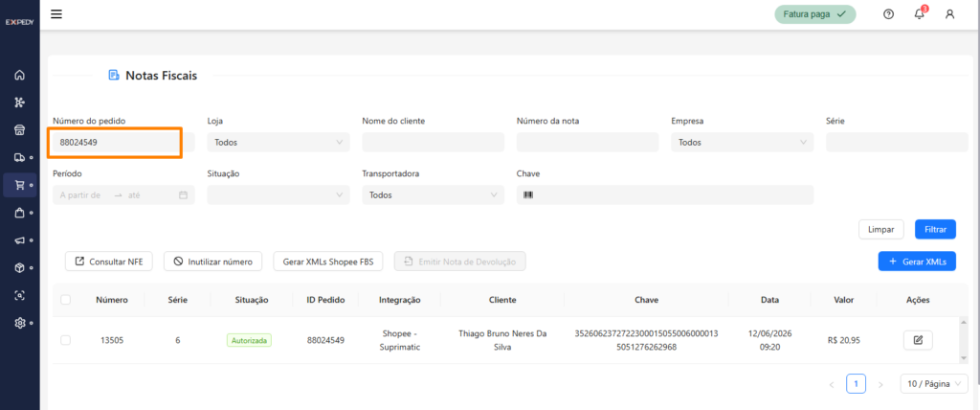Click Integração cell Shopee - Suprimatic
The height and width of the screenshot is (410, 980).
pos(400,340)
